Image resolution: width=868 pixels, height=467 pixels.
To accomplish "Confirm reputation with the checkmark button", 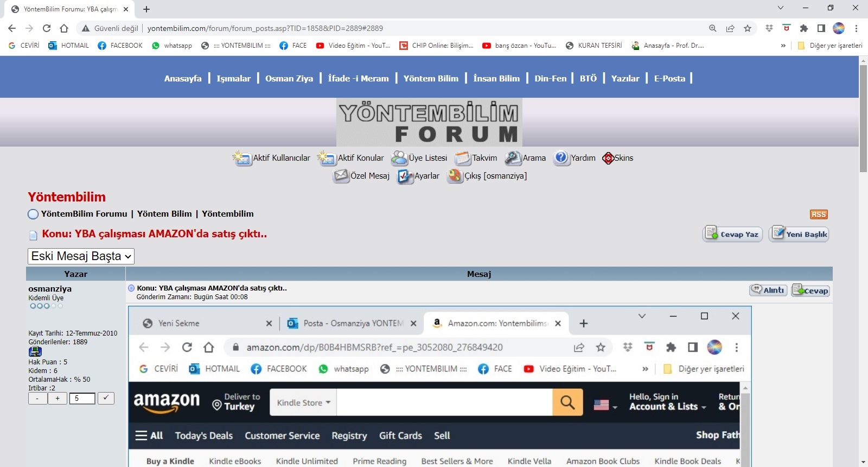I will click(x=106, y=398).
